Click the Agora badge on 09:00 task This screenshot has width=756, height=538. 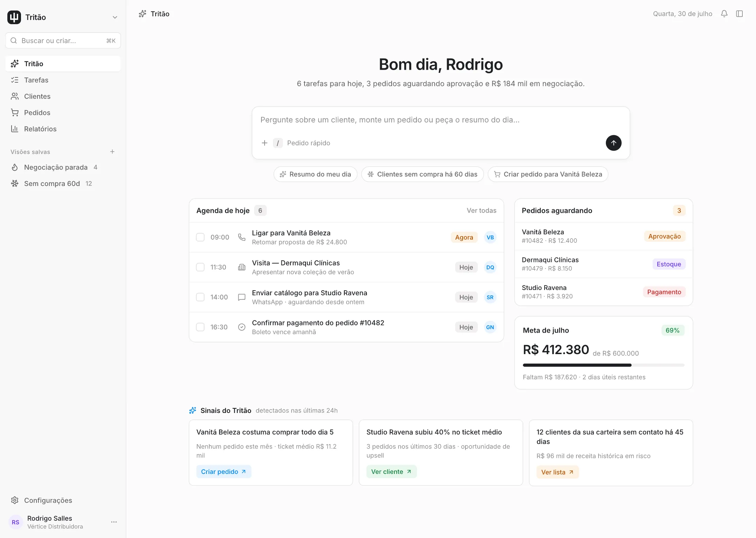(464, 237)
